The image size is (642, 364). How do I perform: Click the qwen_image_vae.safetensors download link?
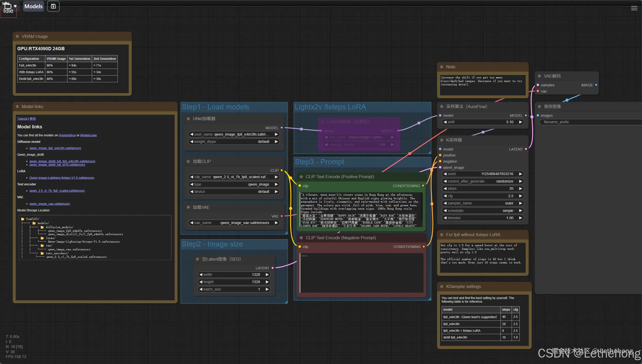tap(50, 204)
